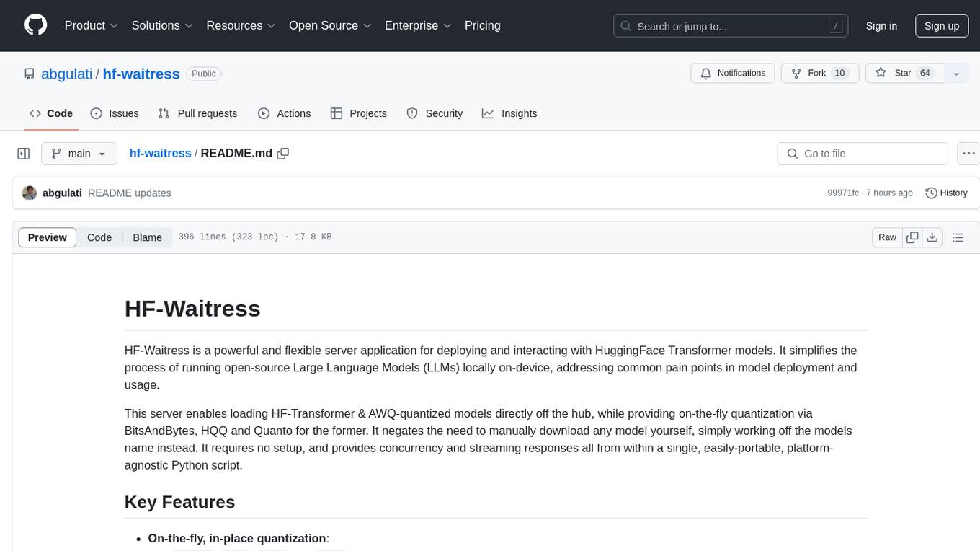Select the Preview view toggle
Viewport: 980px width, 551px height.
(48, 237)
